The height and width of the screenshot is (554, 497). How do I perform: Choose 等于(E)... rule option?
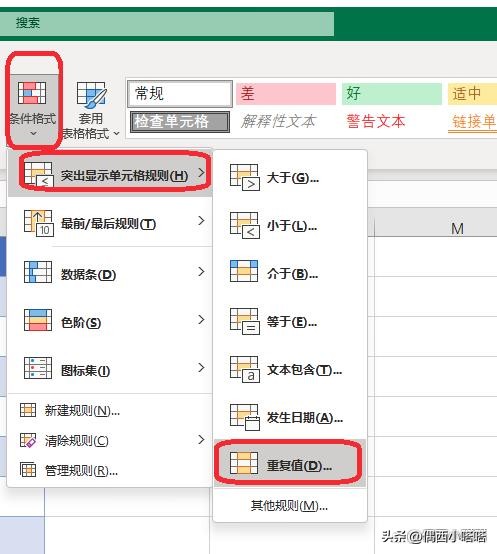[x=290, y=321]
